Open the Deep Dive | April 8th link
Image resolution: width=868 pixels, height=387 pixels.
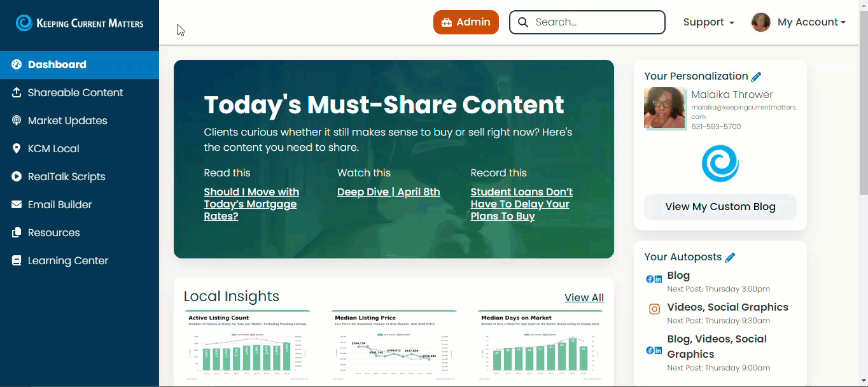tap(388, 192)
